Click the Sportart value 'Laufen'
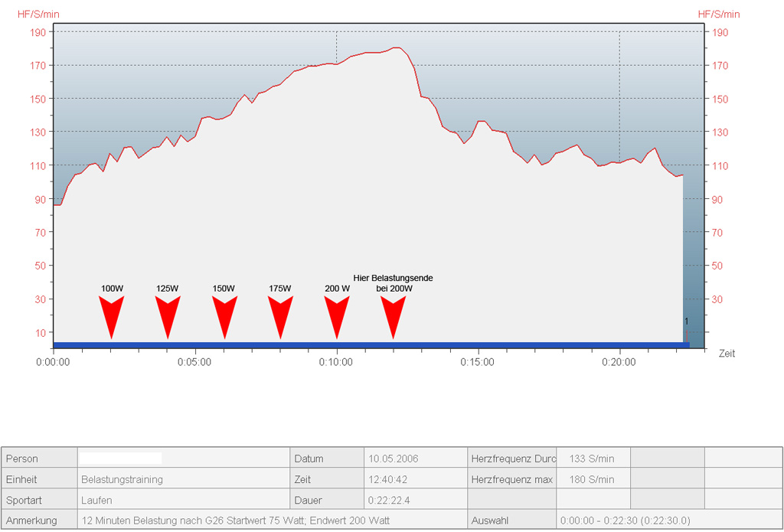 [96, 500]
